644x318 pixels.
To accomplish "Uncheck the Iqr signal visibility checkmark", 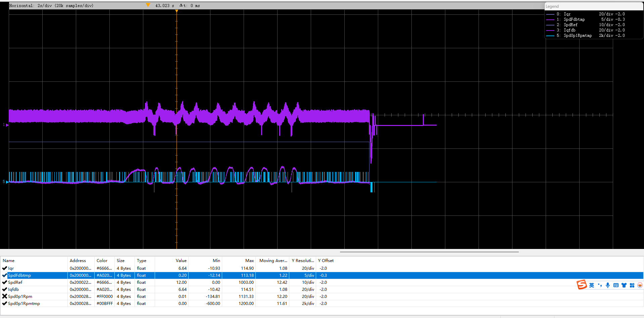I will tap(5, 268).
